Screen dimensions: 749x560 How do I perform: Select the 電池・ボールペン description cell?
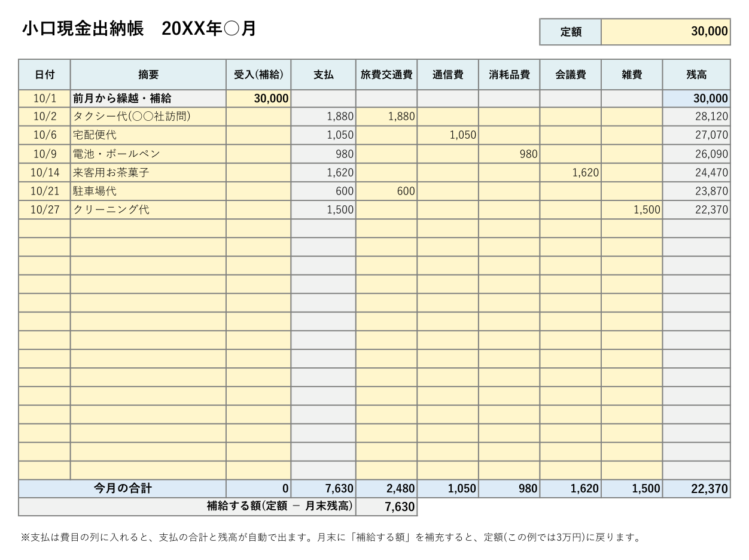tap(148, 154)
